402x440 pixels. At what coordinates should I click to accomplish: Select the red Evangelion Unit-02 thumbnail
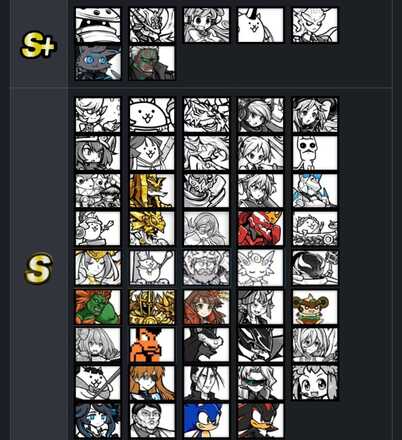[261, 228]
